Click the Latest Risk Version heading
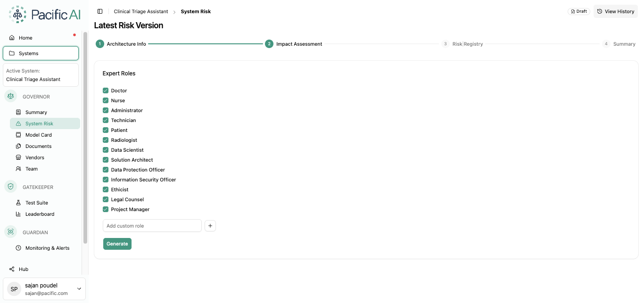644x303 pixels. [129, 25]
